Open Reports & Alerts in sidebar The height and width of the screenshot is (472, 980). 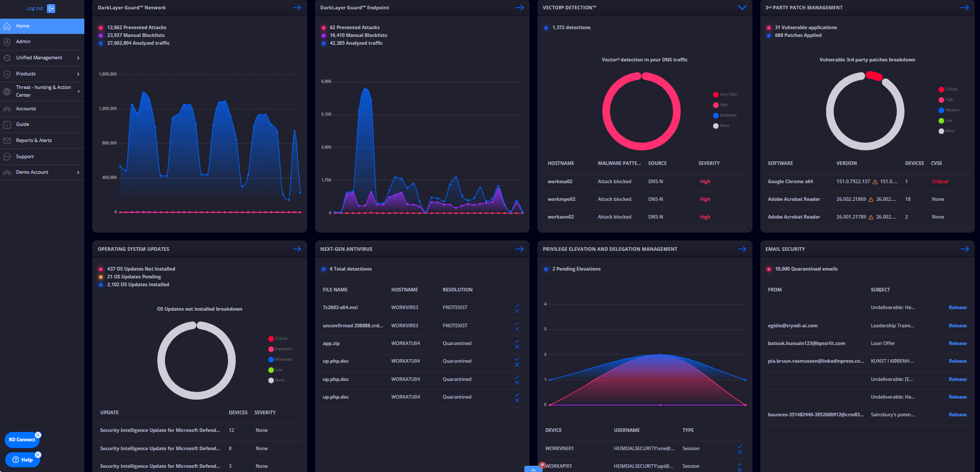tap(42, 141)
